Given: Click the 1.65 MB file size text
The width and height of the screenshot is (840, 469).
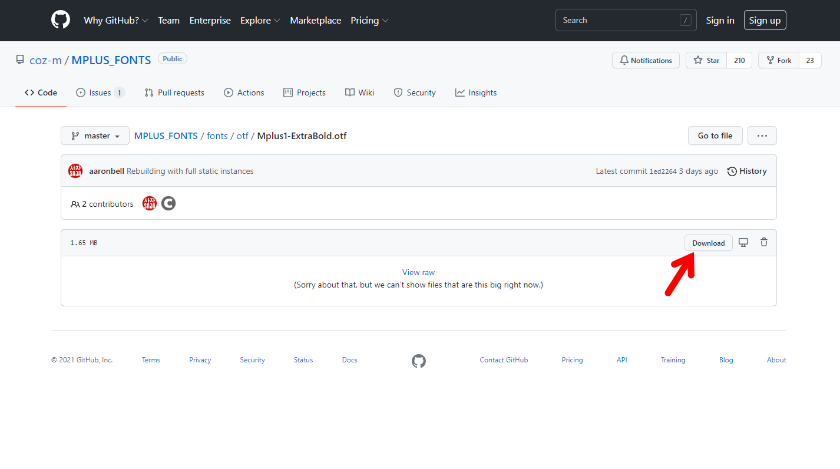Looking at the screenshot, I should pos(84,243).
